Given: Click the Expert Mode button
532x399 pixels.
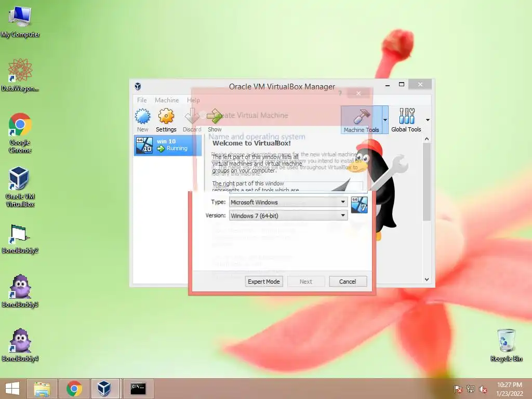Looking at the screenshot, I should [264, 282].
